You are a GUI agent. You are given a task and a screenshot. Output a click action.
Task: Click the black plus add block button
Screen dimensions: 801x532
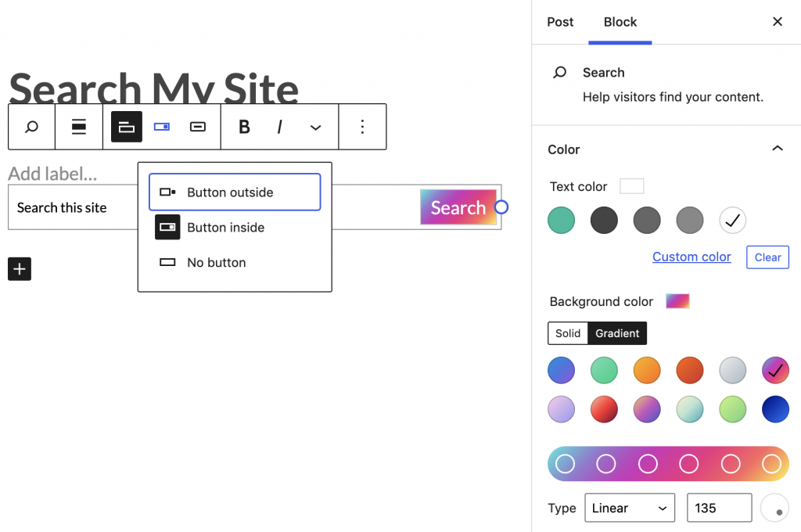tap(20, 269)
